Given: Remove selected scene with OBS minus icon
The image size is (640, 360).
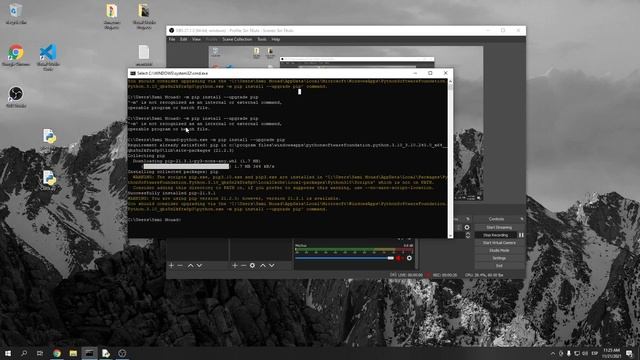Looking at the screenshot, I should pos(180,265).
